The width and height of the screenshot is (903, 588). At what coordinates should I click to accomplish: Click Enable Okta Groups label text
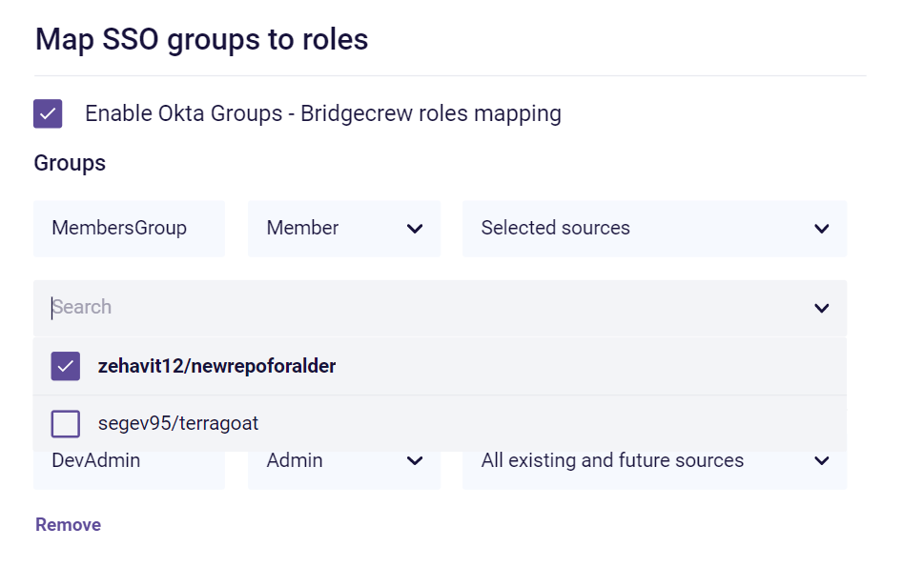(322, 113)
